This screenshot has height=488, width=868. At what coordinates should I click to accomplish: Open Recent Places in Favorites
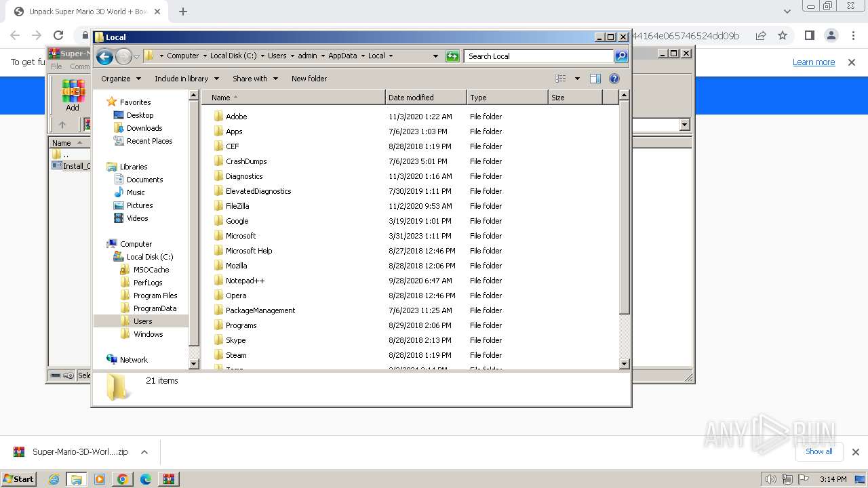click(149, 141)
